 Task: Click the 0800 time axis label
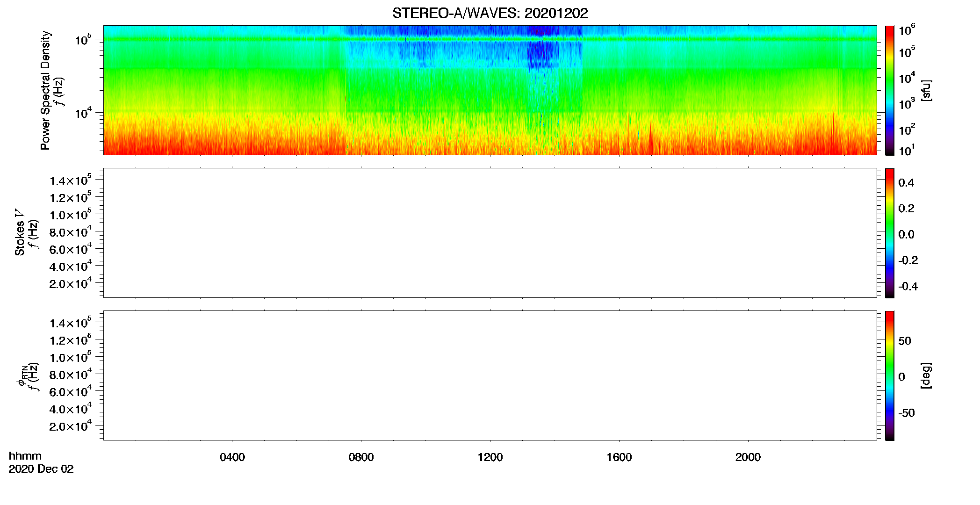click(361, 457)
